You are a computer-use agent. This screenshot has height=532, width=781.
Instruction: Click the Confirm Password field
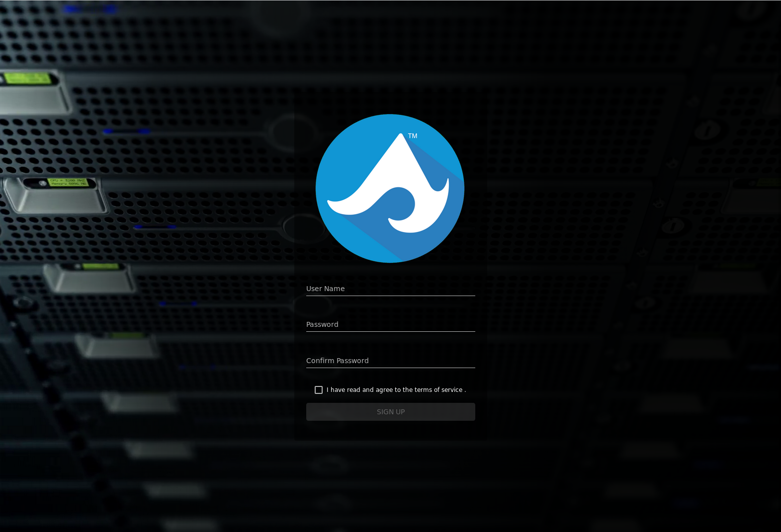pyautogui.click(x=391, y=361)
